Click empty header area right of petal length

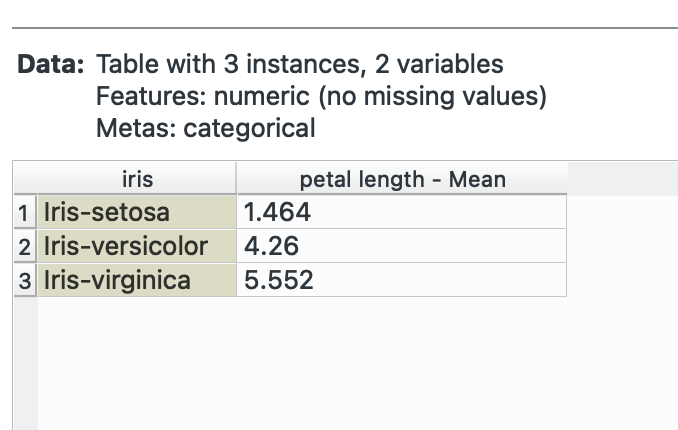[x=620, y=180]
